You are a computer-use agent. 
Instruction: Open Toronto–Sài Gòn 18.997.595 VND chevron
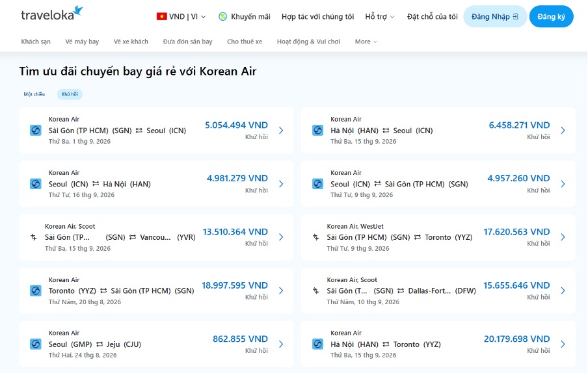coord(281,290)
